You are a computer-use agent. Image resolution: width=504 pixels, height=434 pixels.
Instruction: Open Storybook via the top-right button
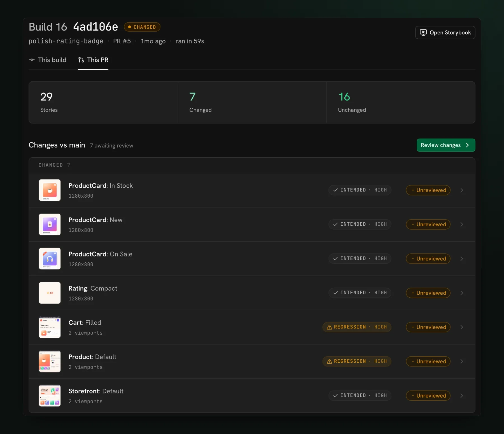point(445,32)
